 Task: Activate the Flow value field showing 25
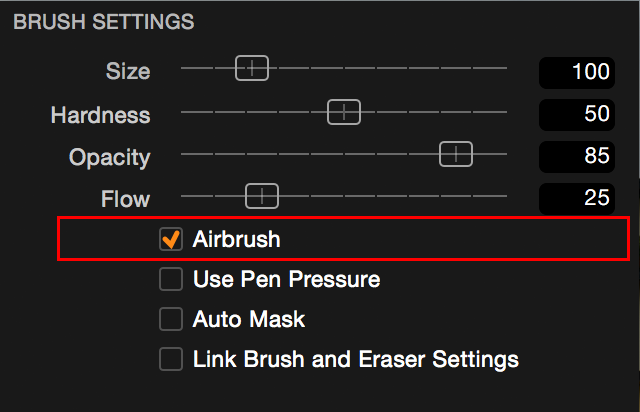coord(577,198)
